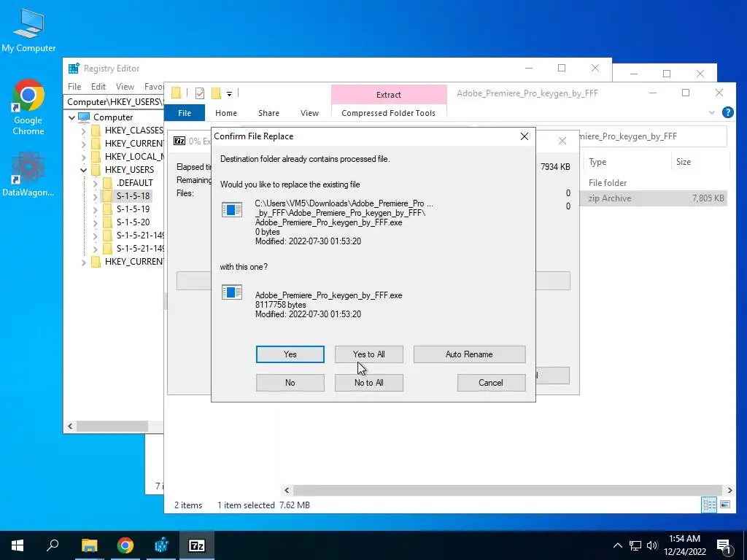Collapse the Explorer ribbon chevron

coord(712,113)
